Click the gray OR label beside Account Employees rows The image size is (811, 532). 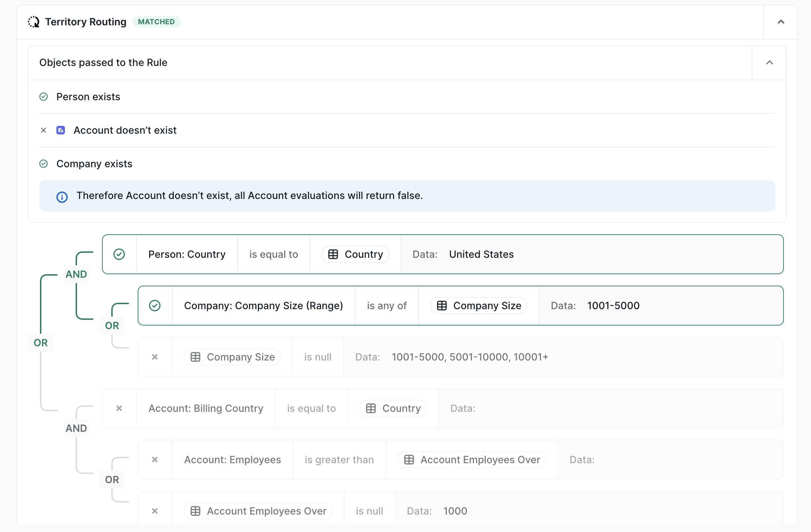tap(112, 480)
